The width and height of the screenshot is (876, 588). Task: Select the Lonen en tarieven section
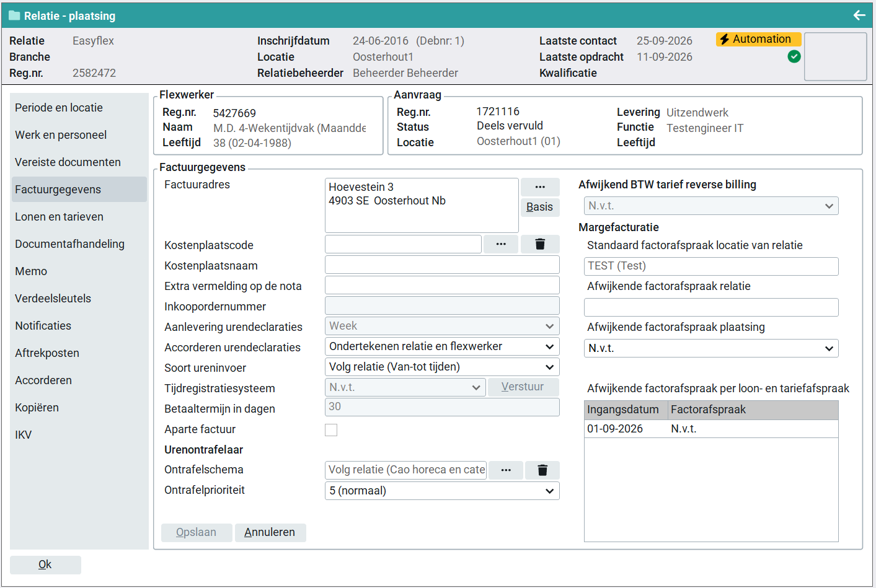pyautogui.click(x=79, y=217)
